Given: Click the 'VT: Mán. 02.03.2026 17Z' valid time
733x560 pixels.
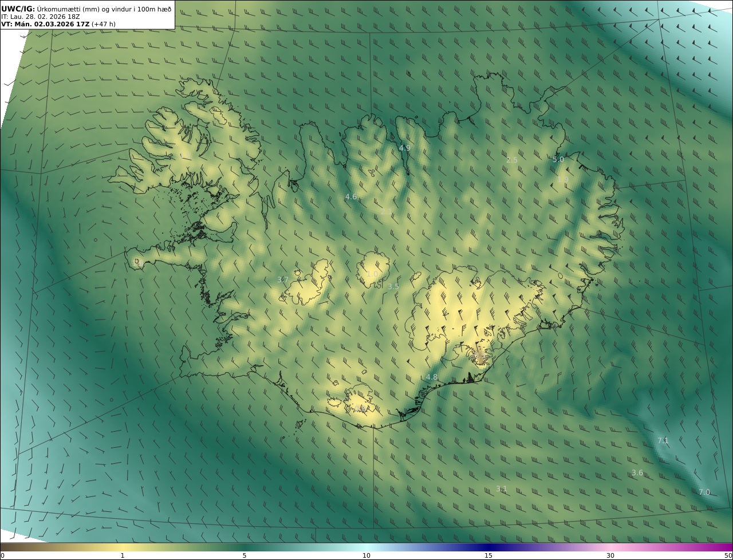Looking at the screenshot, I should 45,24.
